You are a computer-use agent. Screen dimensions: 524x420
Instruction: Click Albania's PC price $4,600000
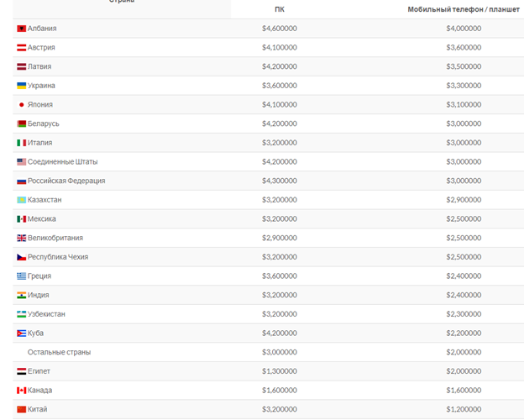coord(280,29)
